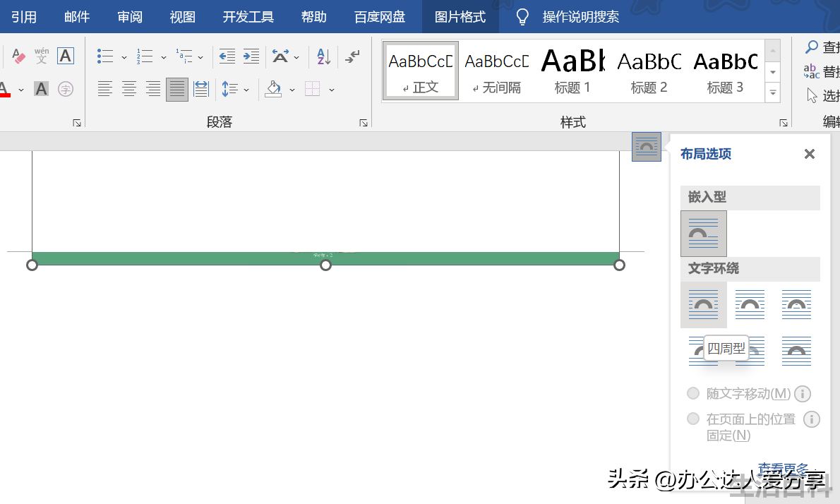Switch to the 图片格式 tab
This screenshot has width=840, height=504.
pyautogui.click(x=460, y=17)
